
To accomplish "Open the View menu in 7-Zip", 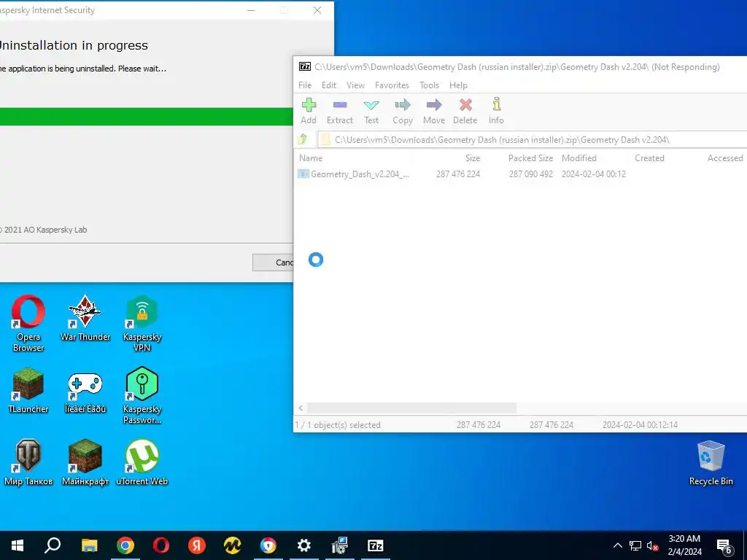I will click(355, 85).
